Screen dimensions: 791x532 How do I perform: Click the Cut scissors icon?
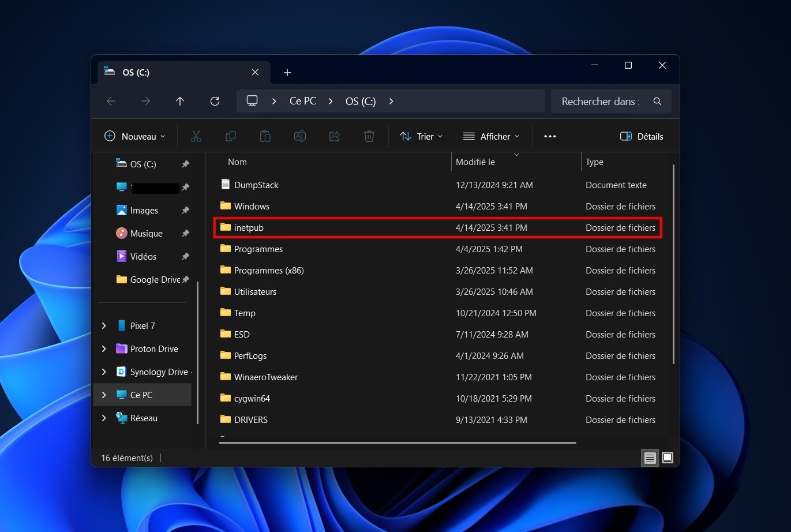196,137
